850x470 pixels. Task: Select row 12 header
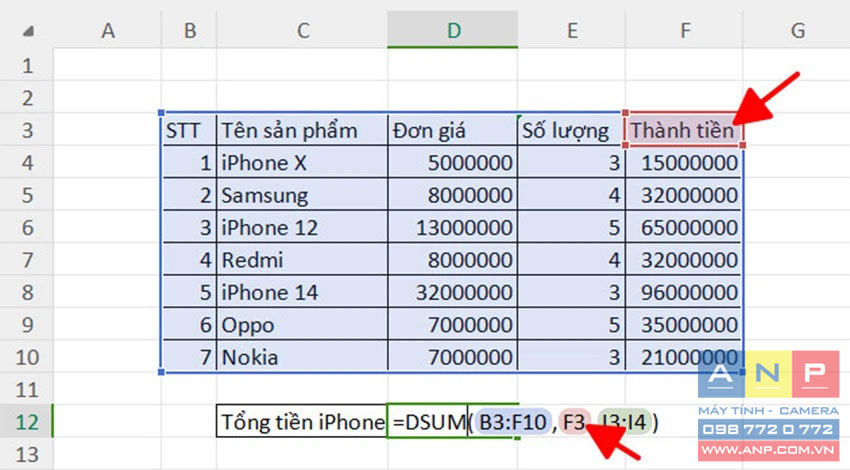point(27,422)
